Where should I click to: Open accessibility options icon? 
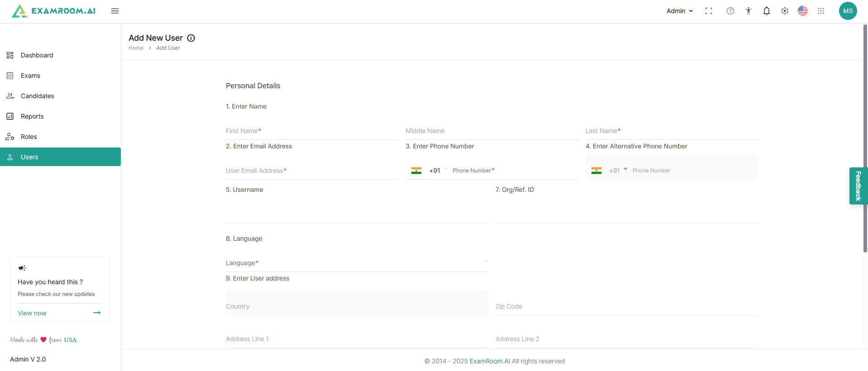[x=749, y=11]
